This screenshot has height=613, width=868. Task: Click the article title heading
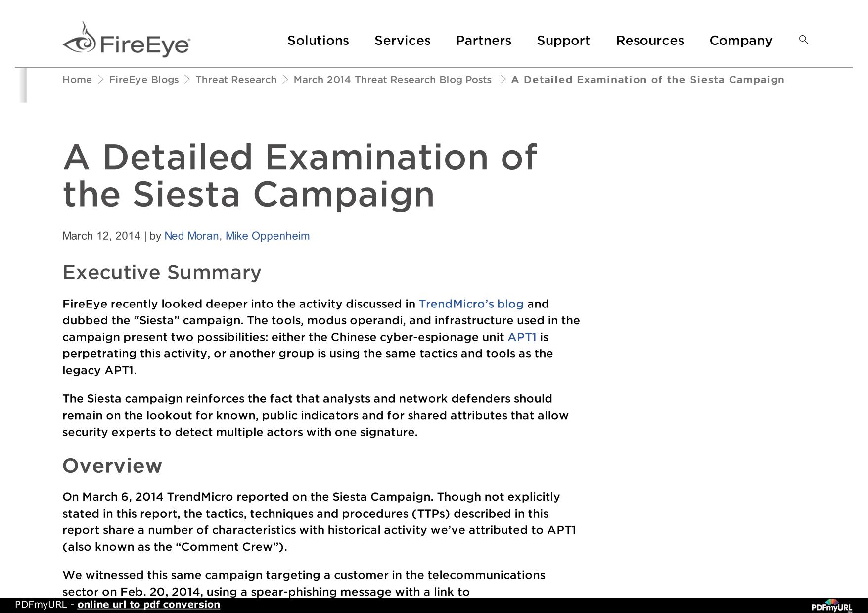click(x=300, y=175)
